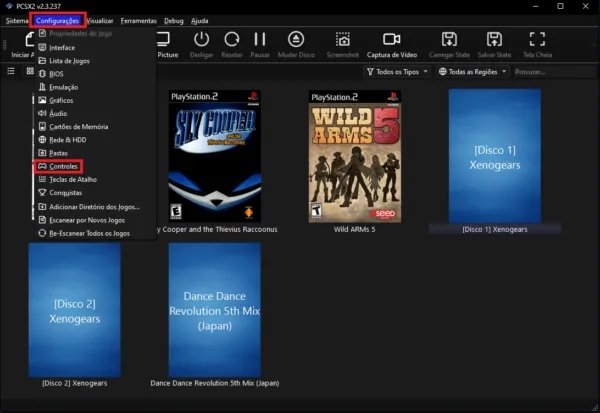Viewport: 600px width, 413px height.
Task: Open Conquistas settings
Action: (96, 193)
